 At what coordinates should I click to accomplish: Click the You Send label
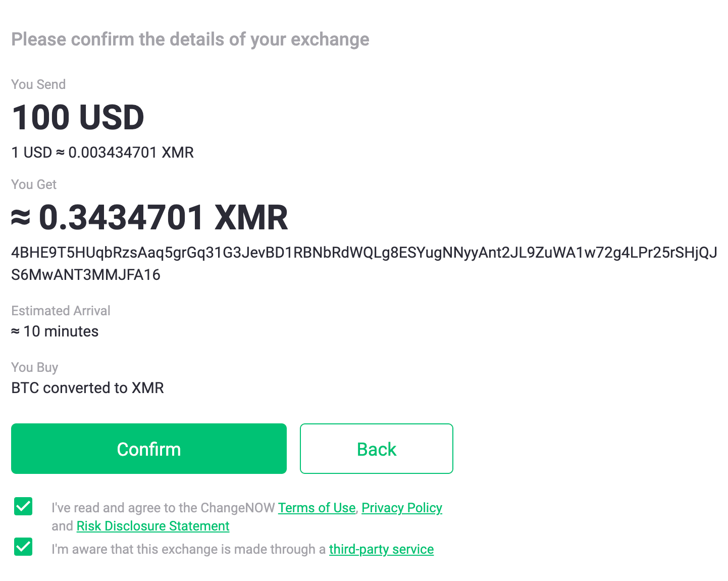click(x=38, y=84)
